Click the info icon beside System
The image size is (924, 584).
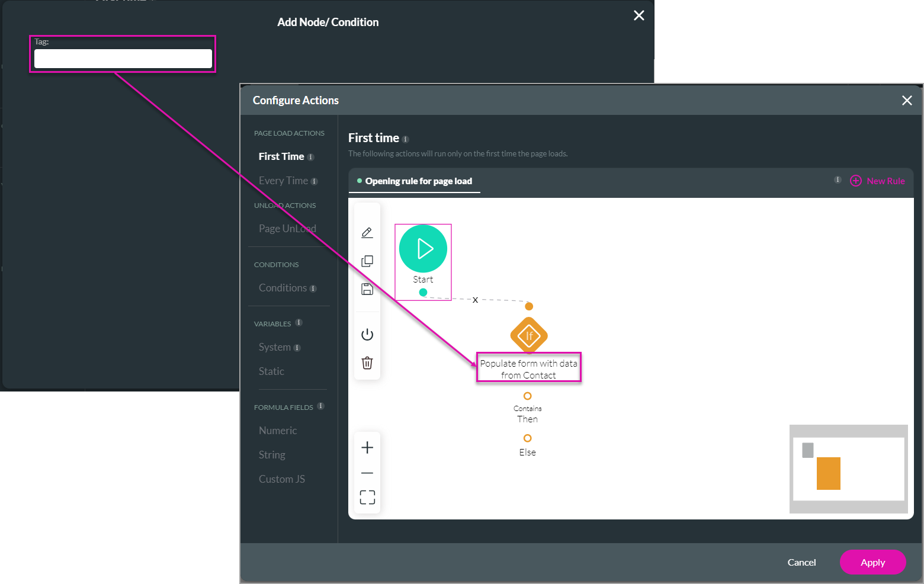tap(297, 348)
